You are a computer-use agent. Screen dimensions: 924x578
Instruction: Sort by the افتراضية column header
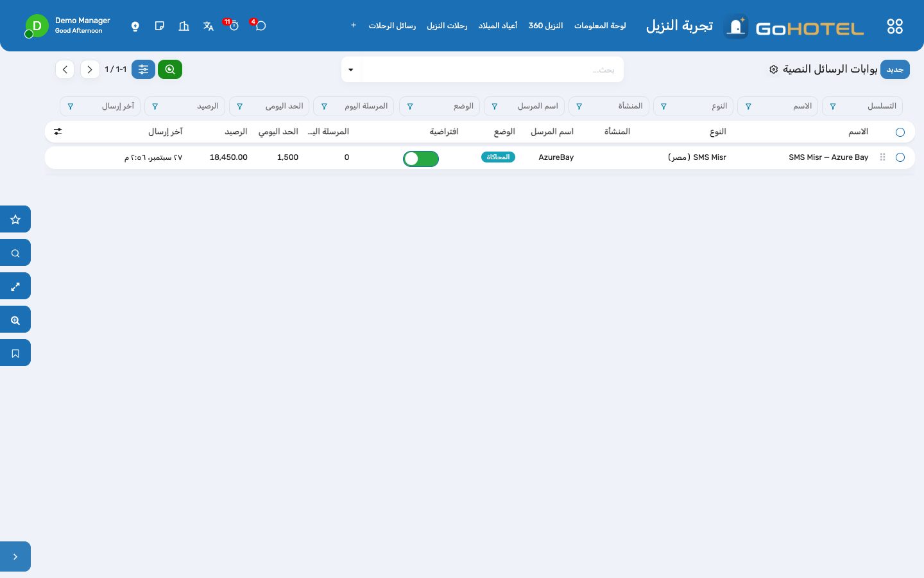[x=444, y=132]
